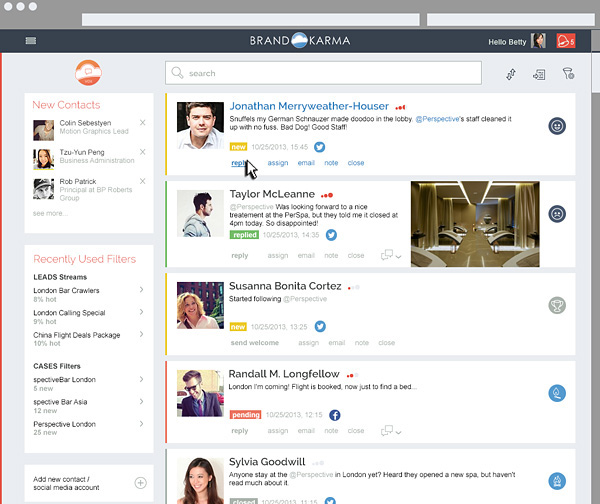This screenshot has height=504, width=600.
Task: Click happy face icon on Jonathan's post
Action: click(557, 126)
